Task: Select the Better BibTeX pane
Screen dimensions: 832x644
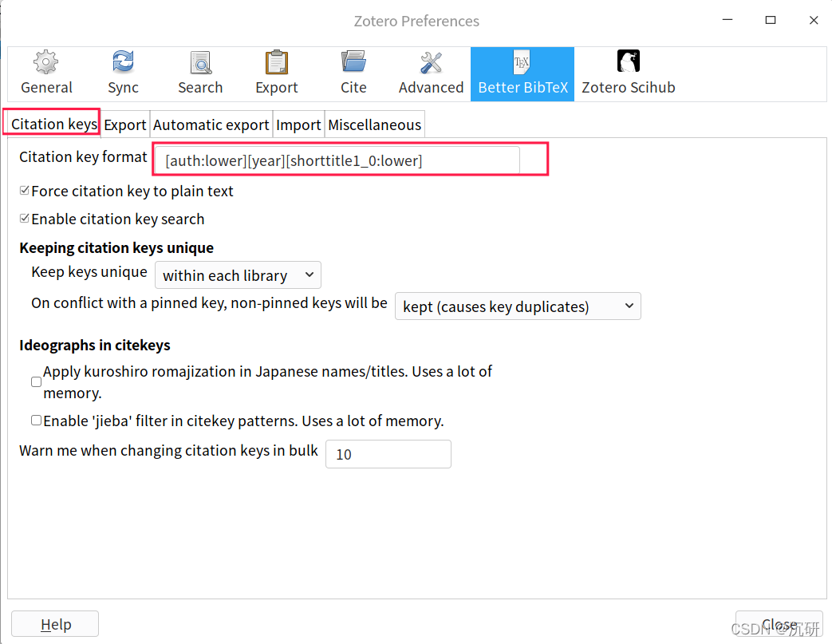Action: click(x=522, y=73)
